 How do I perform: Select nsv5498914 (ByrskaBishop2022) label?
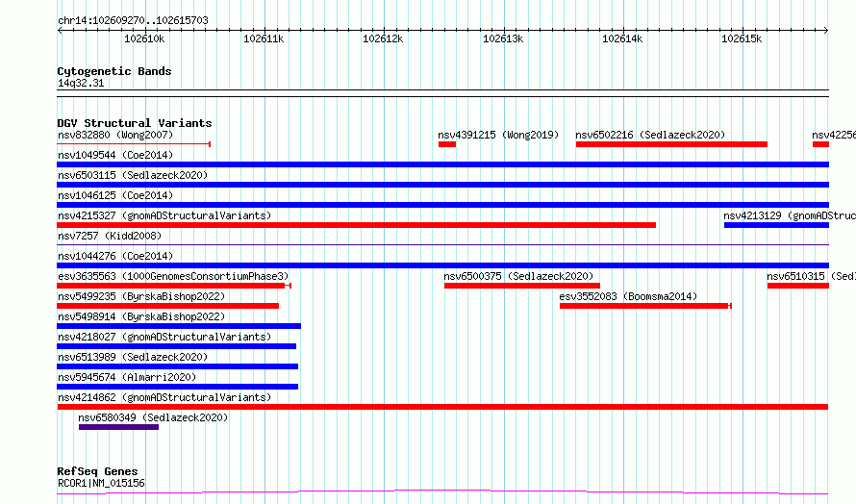tap(141, 316)
